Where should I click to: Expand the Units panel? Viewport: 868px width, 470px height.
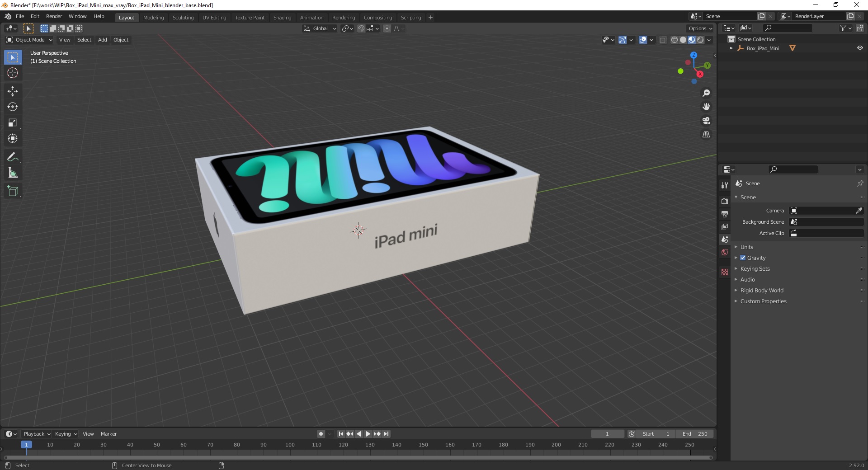[746, 247]
